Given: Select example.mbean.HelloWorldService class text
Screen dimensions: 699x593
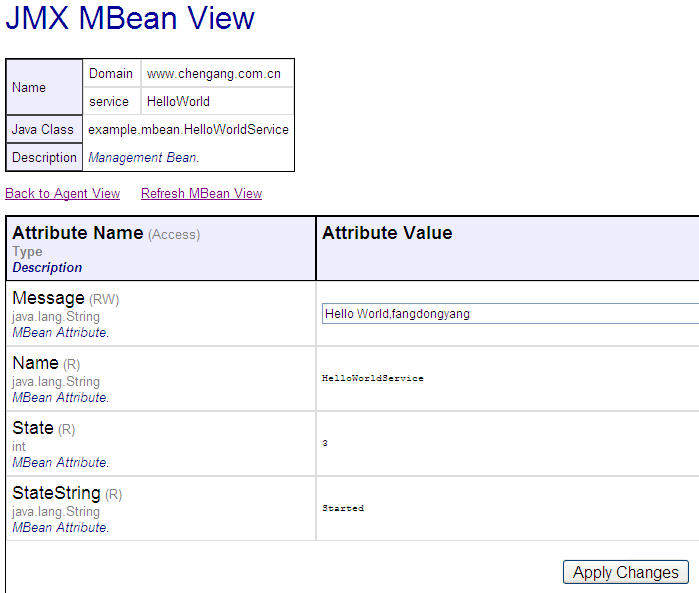Looking at the screenshot, I should click(188, 130).
